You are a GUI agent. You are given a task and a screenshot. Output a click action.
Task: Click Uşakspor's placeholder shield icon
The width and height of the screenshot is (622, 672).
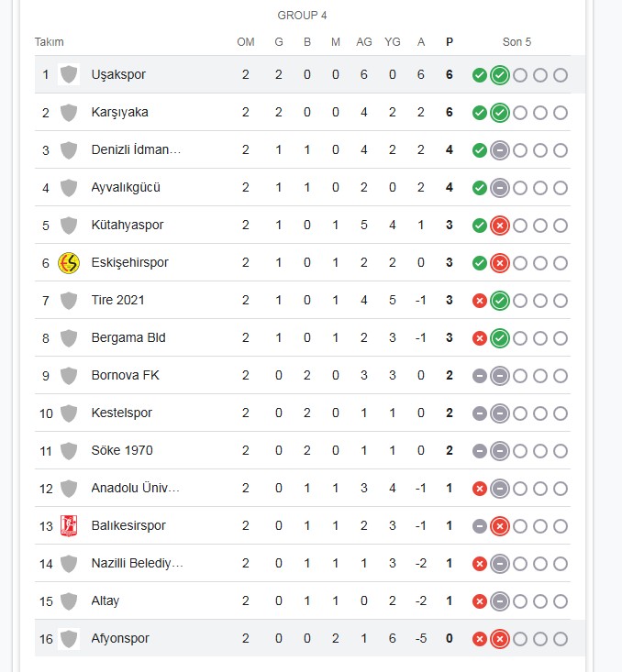point(69,74)
